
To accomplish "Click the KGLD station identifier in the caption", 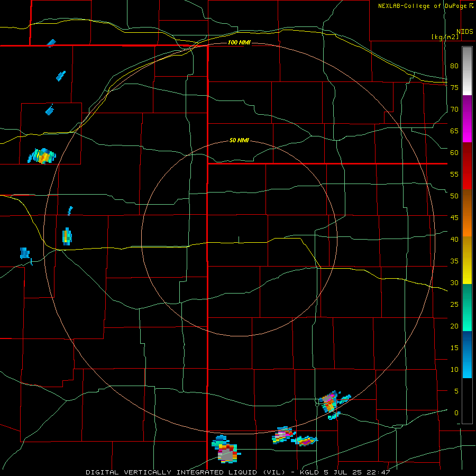I will point(309,472).
